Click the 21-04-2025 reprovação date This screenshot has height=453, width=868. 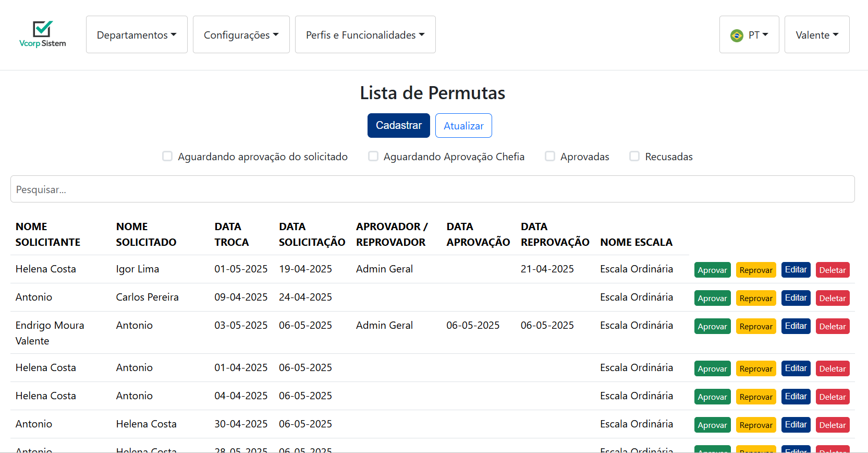click(547, 269)
